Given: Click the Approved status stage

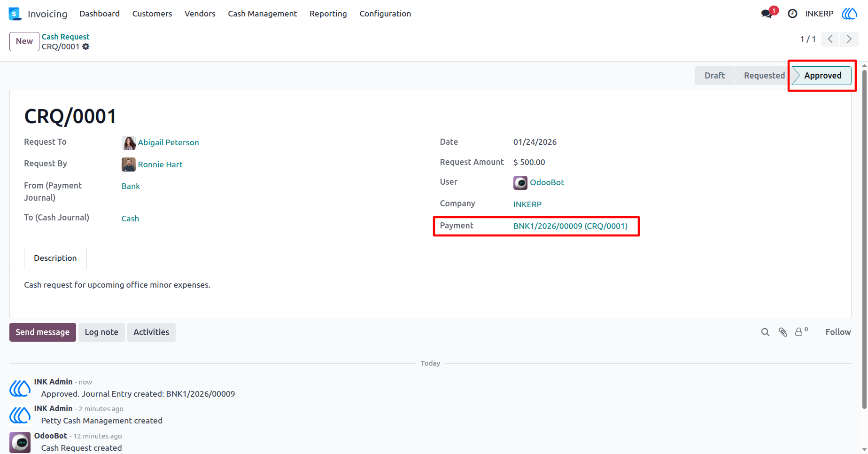Looking at the screenshot, I should [822, 76].
